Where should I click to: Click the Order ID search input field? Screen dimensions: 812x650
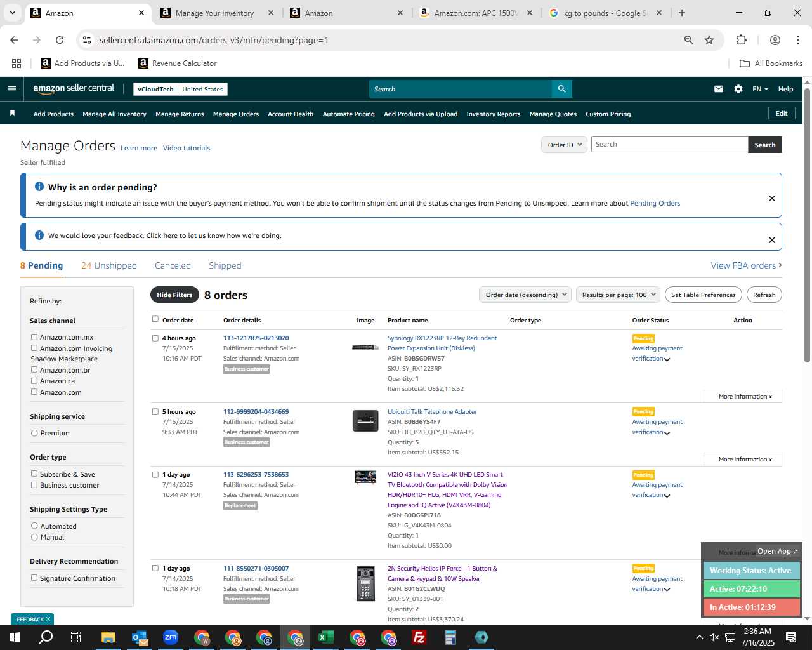click(669, 145)
